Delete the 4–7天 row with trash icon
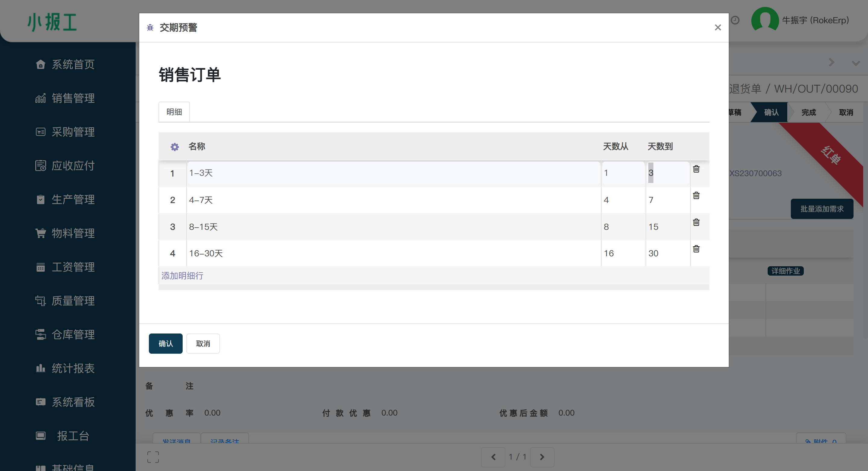This screenshot has height=471, width=868. pos(696,196)
